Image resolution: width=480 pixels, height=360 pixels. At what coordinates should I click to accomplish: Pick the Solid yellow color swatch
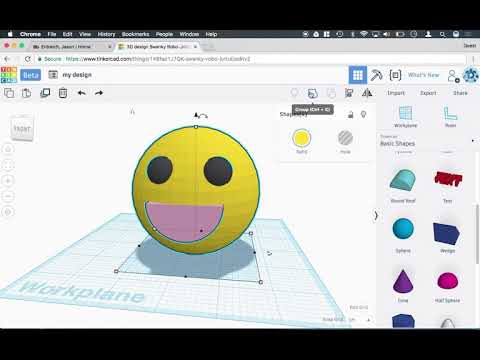pos(301,138)
